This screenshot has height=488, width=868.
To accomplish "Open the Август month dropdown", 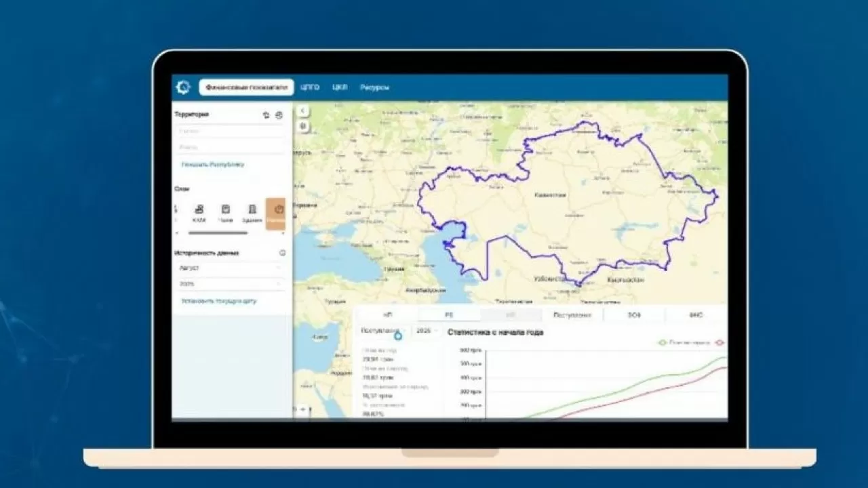I will click(231, 268).
